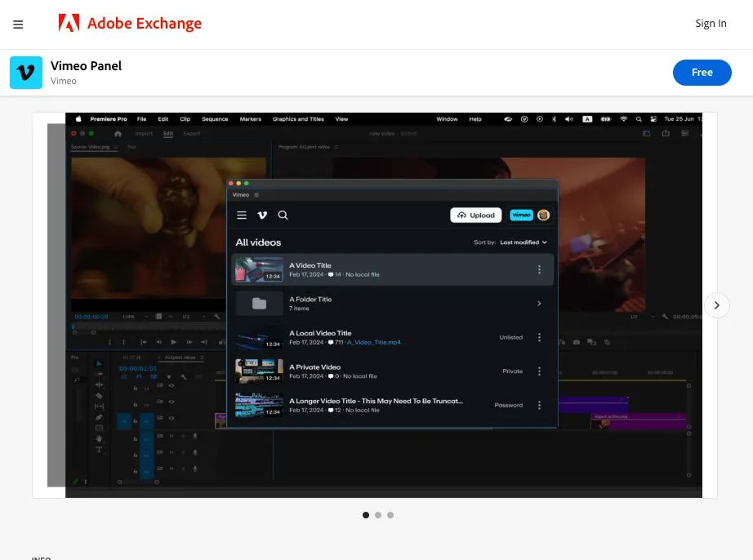Select the Pen tool in Premiere toolbar
This screenshot has width=753, height=560.
99,417
